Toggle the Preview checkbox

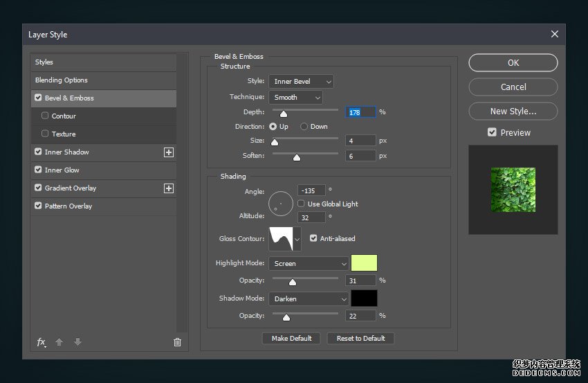tap(492, 132)
